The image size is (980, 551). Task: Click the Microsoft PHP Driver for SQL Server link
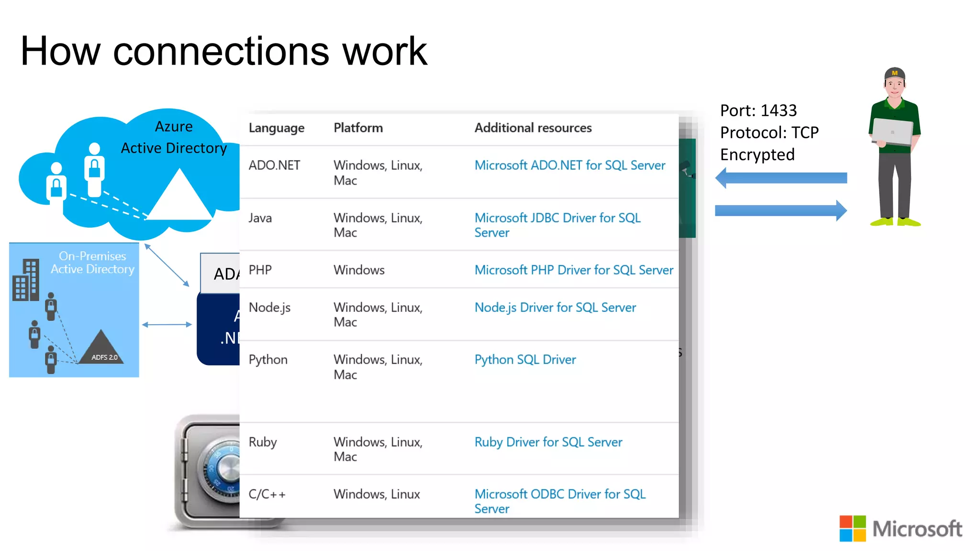coord(573,270)
